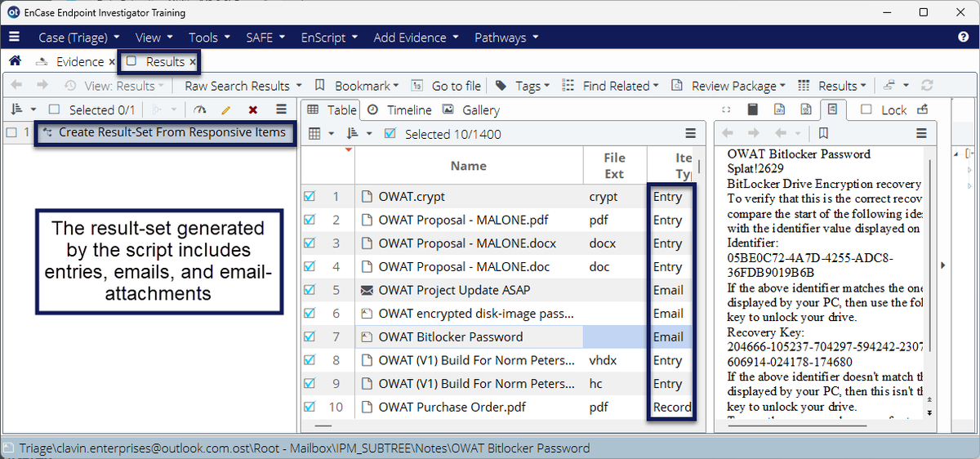Screen dimensions: 980x459
Task: Toggle the Selected 0/1 checkbox in left pane
Action: pyautogui.click(x=55, y=109)
